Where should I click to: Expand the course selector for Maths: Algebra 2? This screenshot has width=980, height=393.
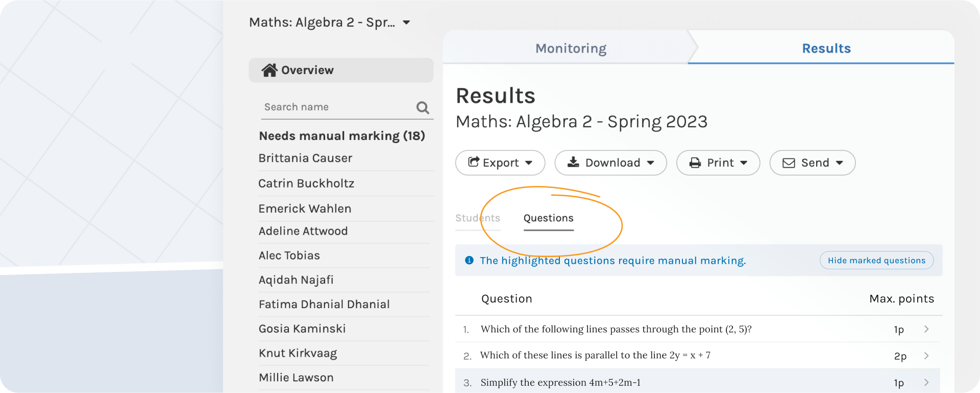click(406, 22)
